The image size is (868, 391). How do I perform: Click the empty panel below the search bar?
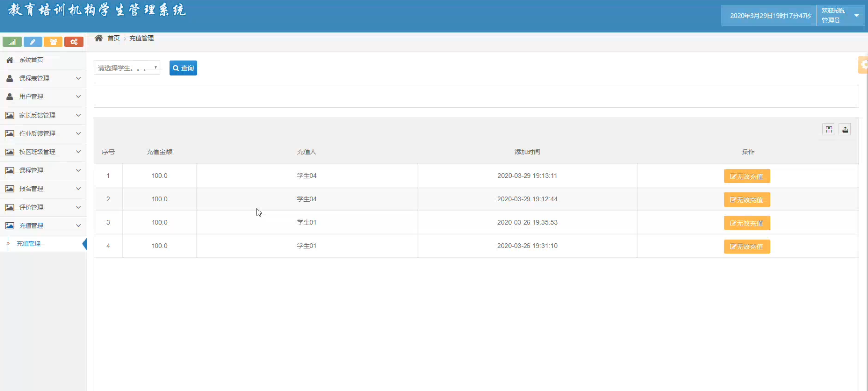(x=476, y=96)
